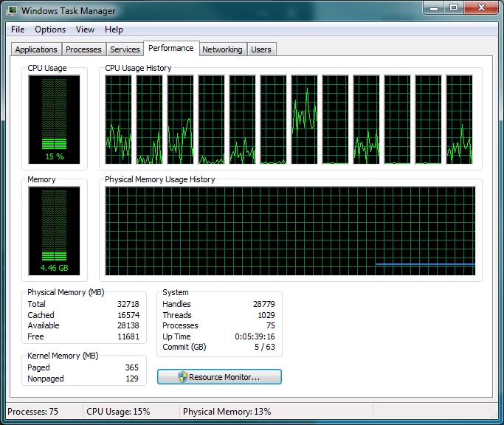Open the File menu
Screen dimensions: 504x425
pos(18,30)
